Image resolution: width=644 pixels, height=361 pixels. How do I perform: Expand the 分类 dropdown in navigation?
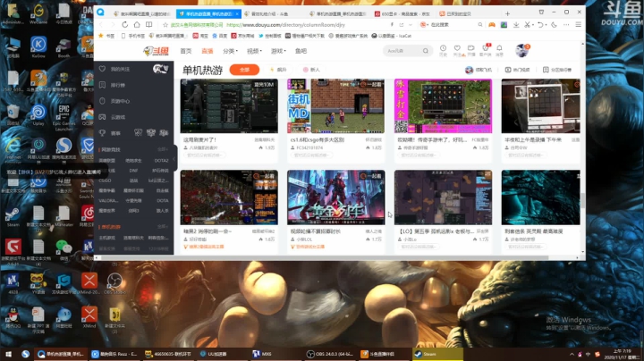tap(230, 51)
